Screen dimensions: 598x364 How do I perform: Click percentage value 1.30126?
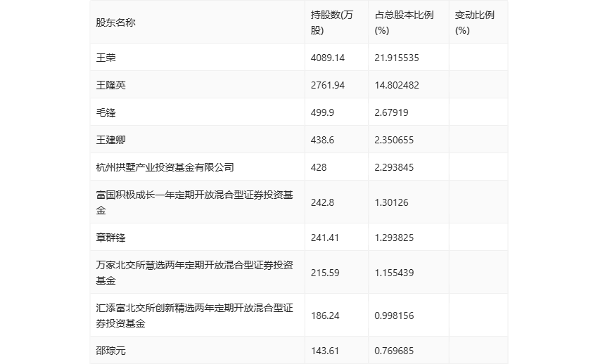click(x=391, y=202)
